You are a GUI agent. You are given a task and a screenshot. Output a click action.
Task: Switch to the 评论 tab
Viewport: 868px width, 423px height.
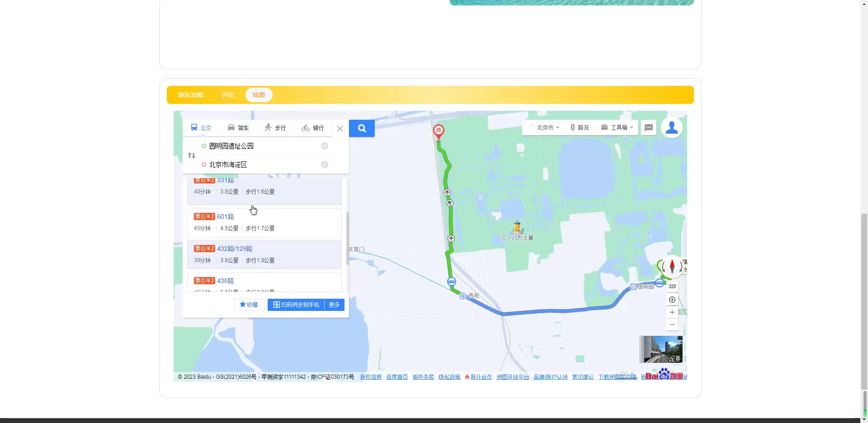click(x=228, y=95)
